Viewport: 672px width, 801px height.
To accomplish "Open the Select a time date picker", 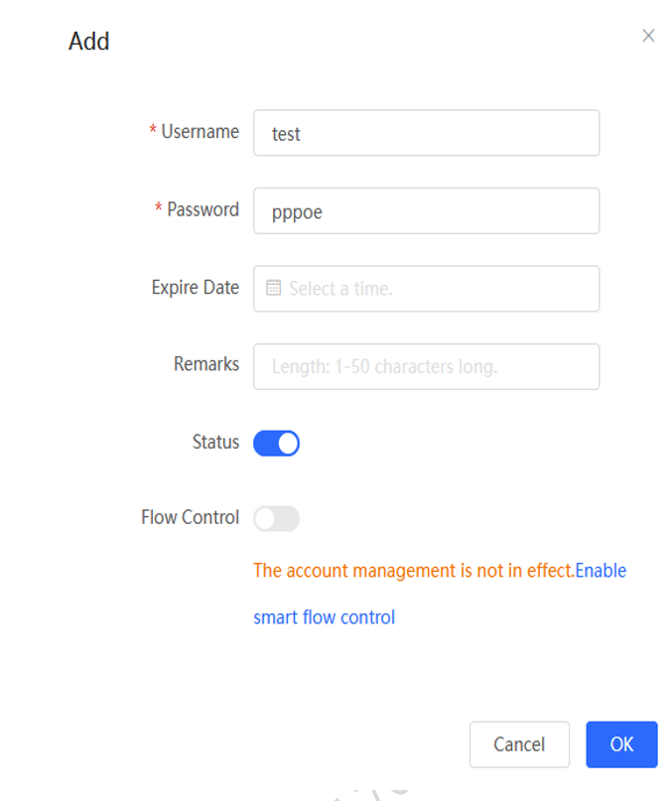I will [x=426, y=289].
